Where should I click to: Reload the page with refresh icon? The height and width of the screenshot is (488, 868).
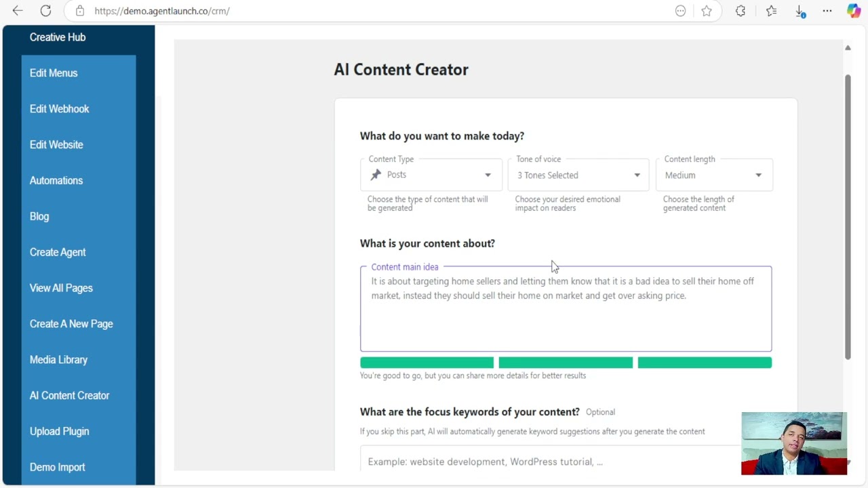45,11
